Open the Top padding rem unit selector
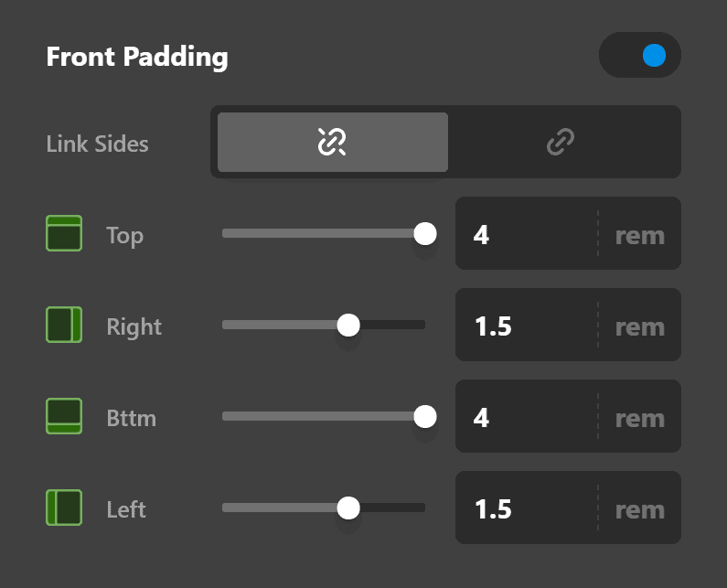The image size is (727, 588). coord(639,235)
